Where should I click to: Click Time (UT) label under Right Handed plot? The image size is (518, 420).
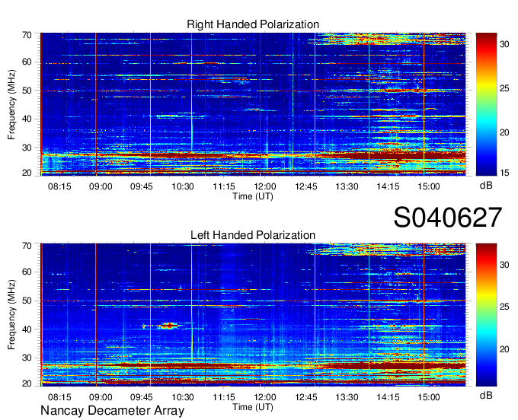(x=253, y=196)
